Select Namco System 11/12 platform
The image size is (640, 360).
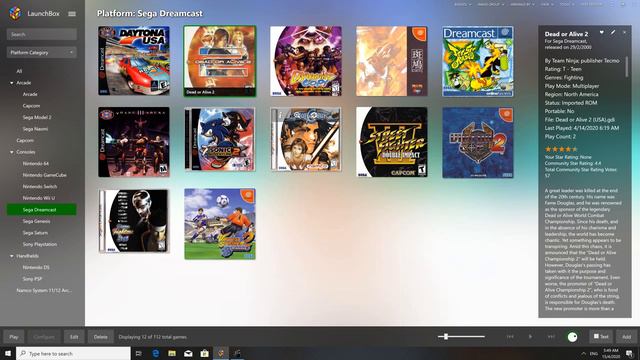44,291
